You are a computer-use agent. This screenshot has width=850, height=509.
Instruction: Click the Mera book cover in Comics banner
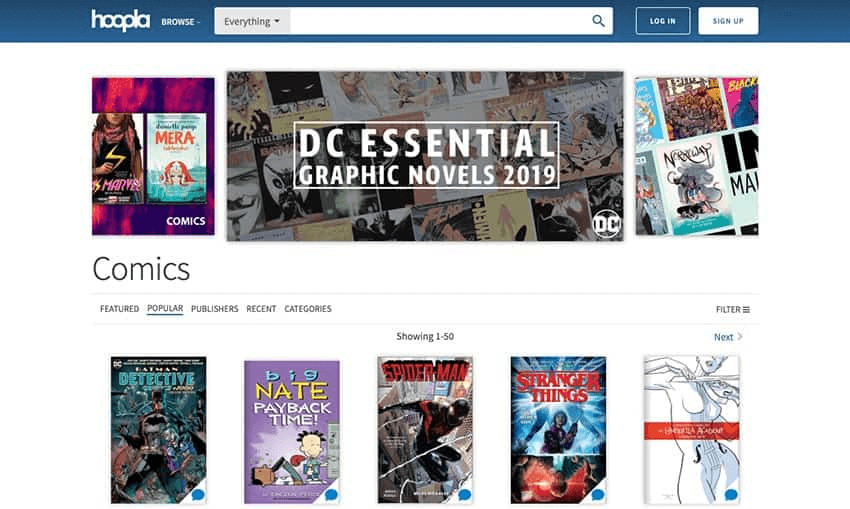coord(177,158)
